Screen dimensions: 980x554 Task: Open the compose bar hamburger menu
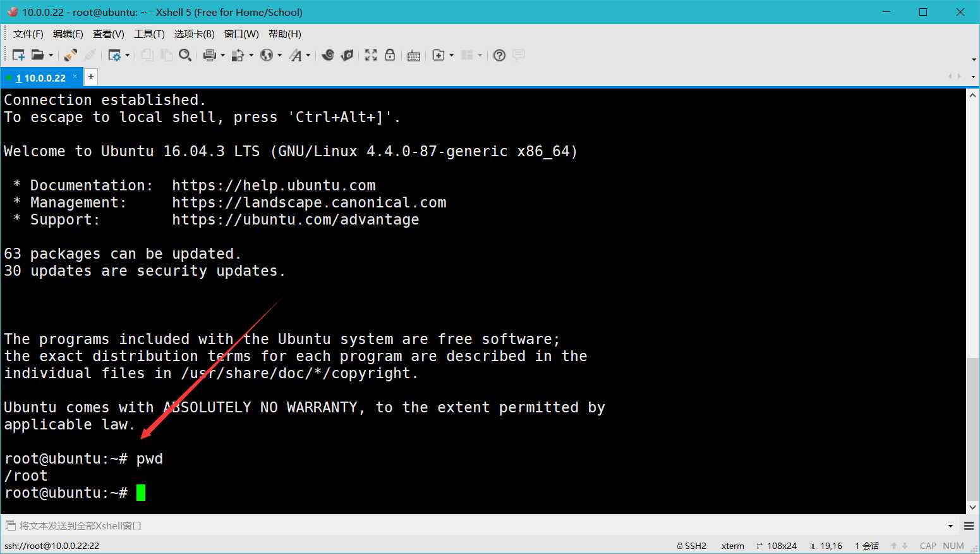969,526
